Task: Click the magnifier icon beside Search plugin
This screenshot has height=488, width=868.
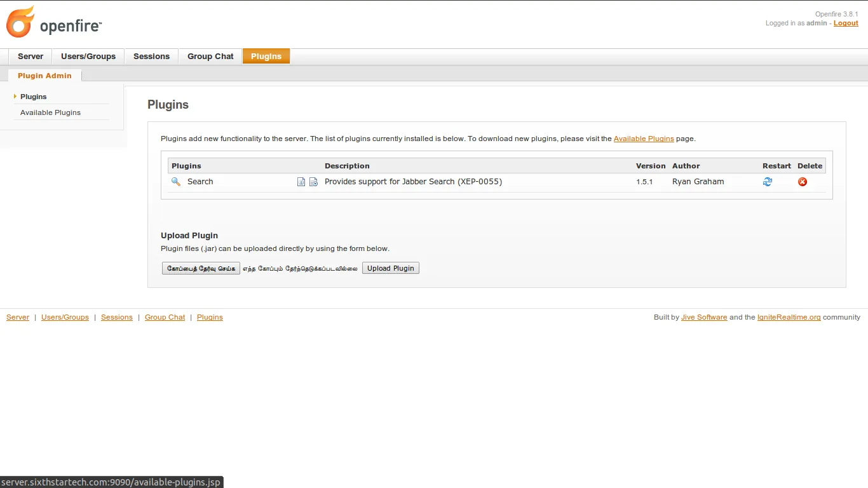Action: pyautogui.click(x=176, y=182)
